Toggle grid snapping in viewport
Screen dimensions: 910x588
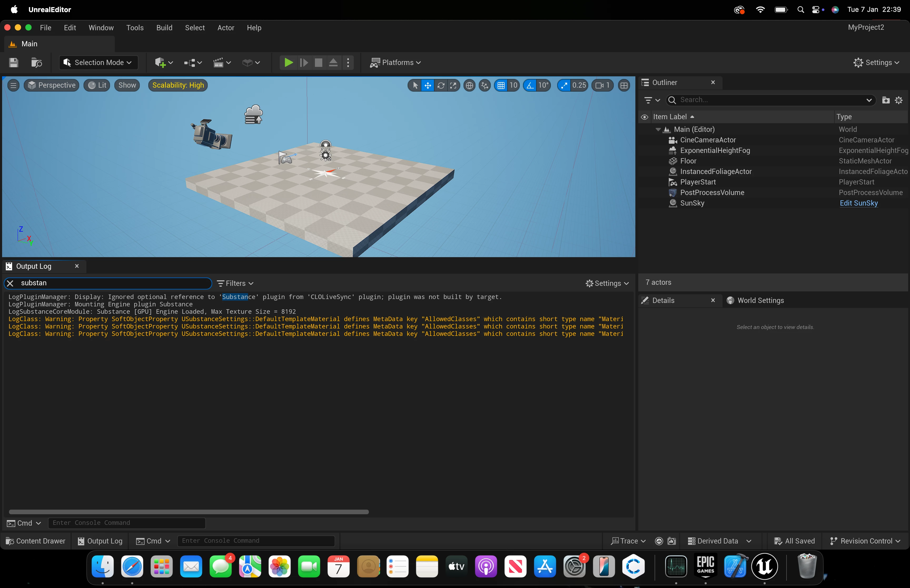(x=501, y=85)
